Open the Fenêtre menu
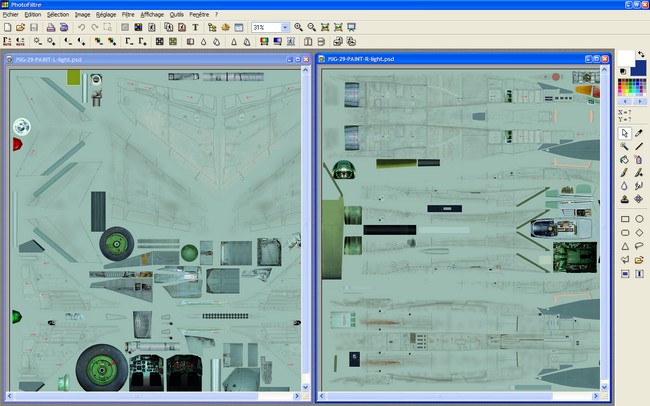Screen dimensions: 650x406 click(x=199, y=15)
